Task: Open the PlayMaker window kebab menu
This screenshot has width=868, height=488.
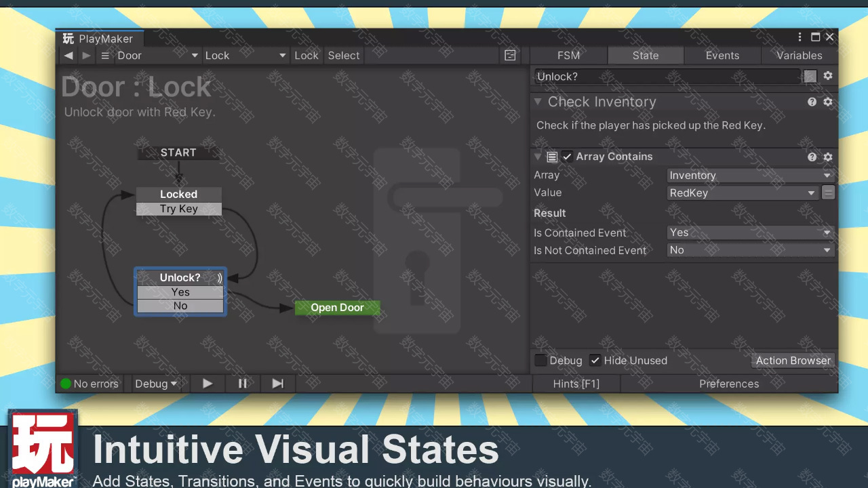Action: [x=800, y=37]
